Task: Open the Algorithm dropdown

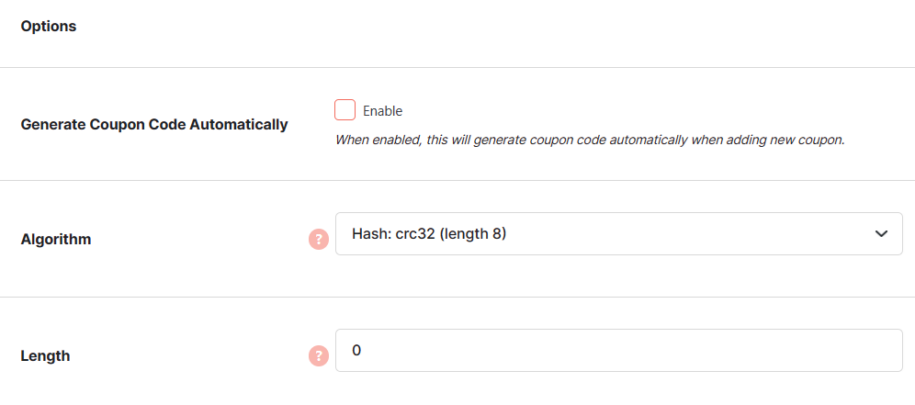Action: [619, 233]
